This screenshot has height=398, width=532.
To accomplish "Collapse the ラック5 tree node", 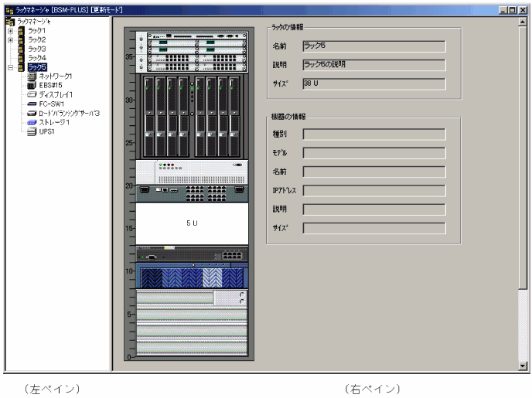I will [x=10, y=67].
